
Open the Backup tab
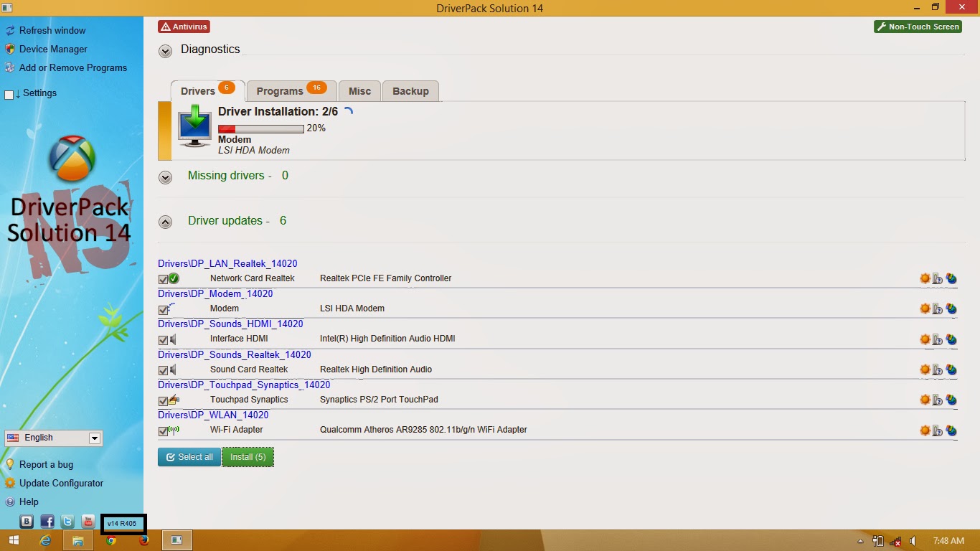(x=411, y=91)
